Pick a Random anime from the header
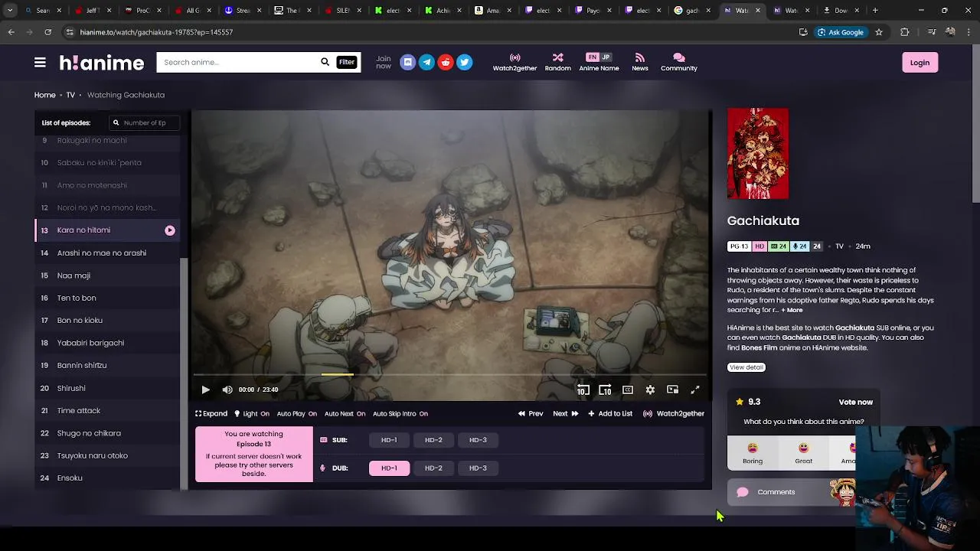Viewport: 980px width, 551px height. coord(557,63)
